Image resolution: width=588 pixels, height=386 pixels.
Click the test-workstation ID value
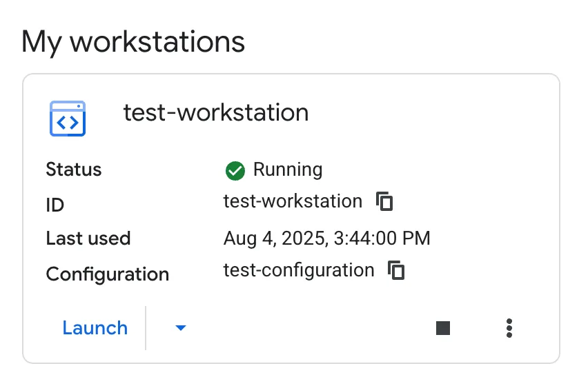point(293,201)
